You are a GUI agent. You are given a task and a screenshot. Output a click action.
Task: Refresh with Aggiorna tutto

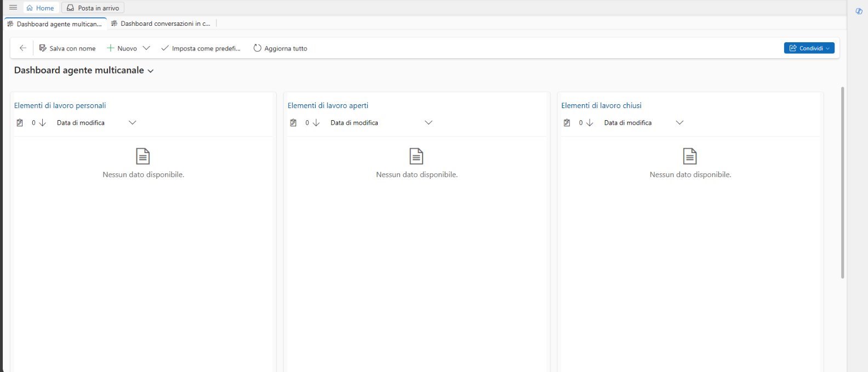[280, 48]
